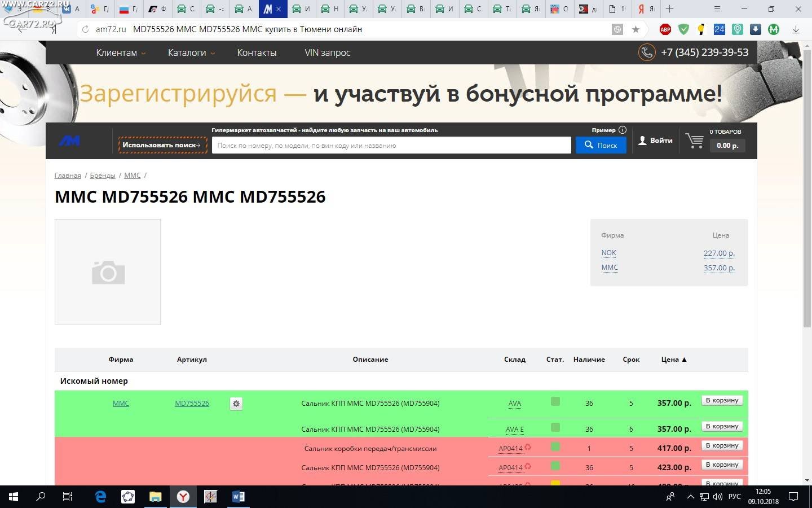Click the phone icon beside the number
Viewport: 812px width, 508px height.
[x=647, y=52]
